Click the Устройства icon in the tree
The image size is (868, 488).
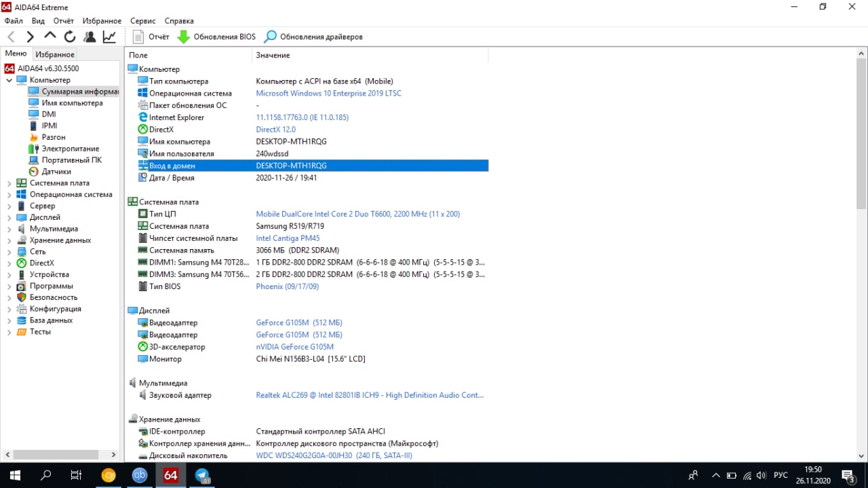click(x=22, y=274)
